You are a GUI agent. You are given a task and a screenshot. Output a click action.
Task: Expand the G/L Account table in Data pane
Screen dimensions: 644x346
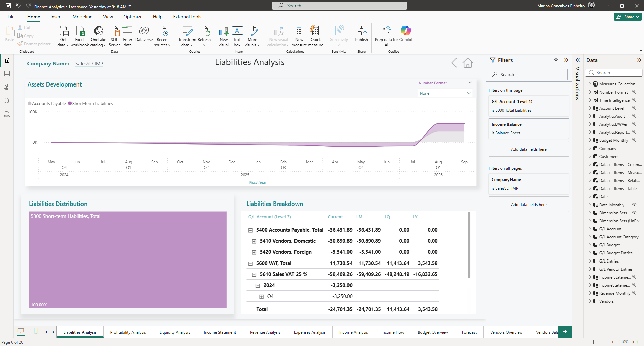[x=590, y=229]
